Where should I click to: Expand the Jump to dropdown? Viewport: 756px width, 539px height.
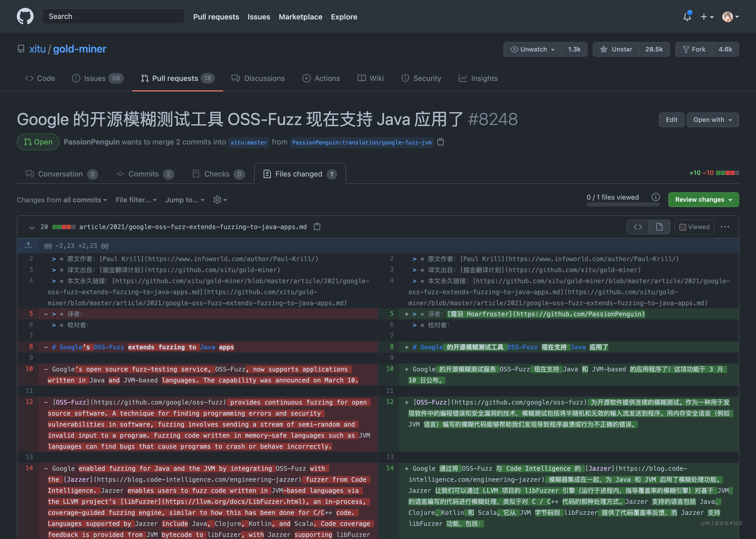185,200
